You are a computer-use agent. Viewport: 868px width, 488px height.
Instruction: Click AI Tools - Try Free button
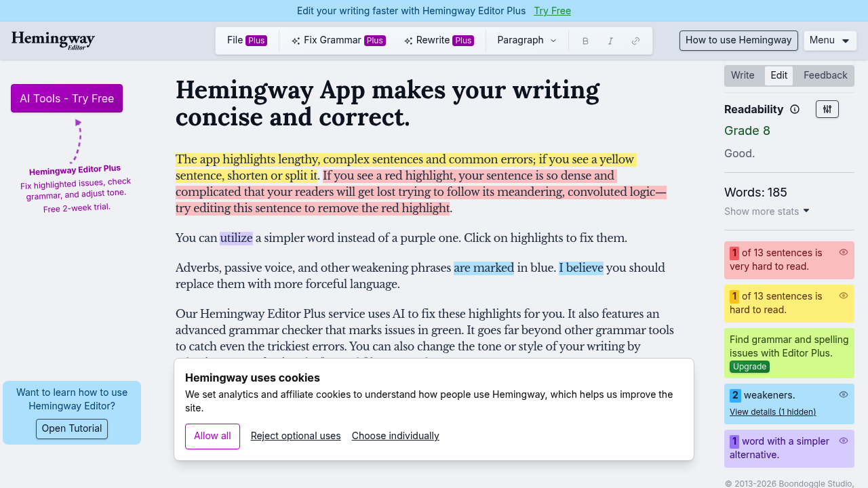point(66,98)
